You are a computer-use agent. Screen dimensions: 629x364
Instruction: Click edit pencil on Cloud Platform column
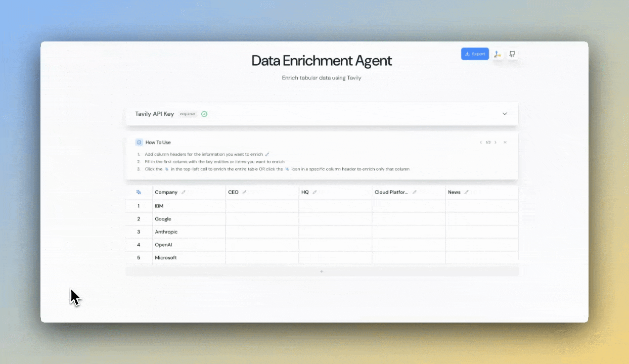coord(415,192)
